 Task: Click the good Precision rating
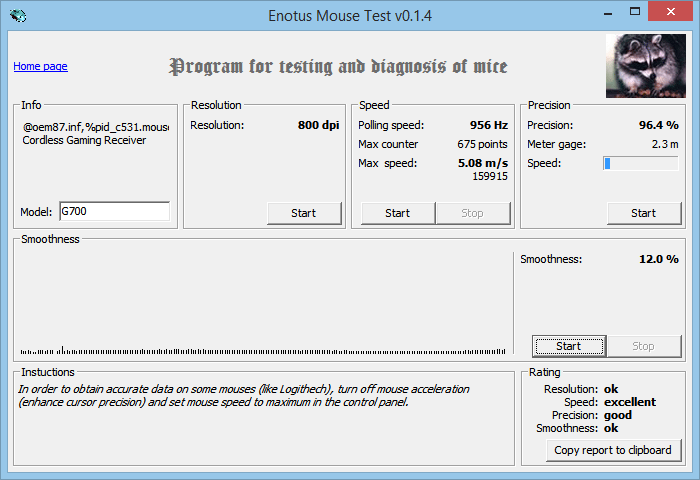pyautogui.click(x=618, y=415)
